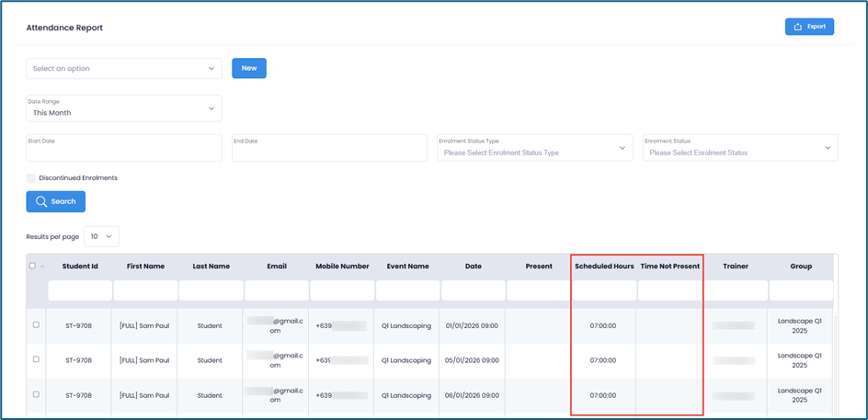Click the Student Id column filter box
The image size is (868, 420).
[x=79, y=290]
